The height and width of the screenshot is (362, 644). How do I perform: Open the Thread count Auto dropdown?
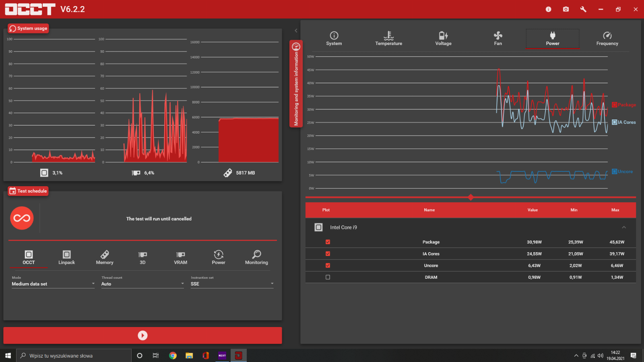pos(142,284)
